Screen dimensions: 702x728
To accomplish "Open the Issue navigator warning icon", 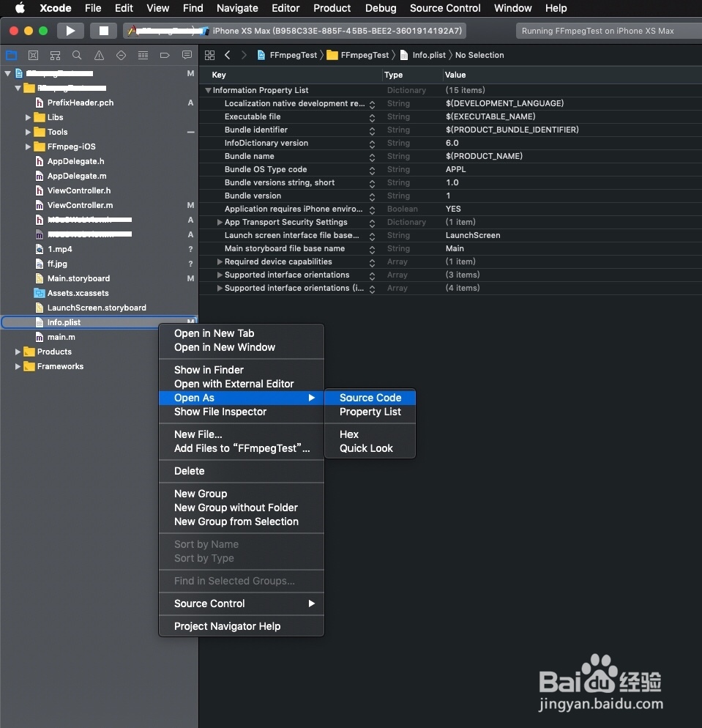I will [100, 55].
